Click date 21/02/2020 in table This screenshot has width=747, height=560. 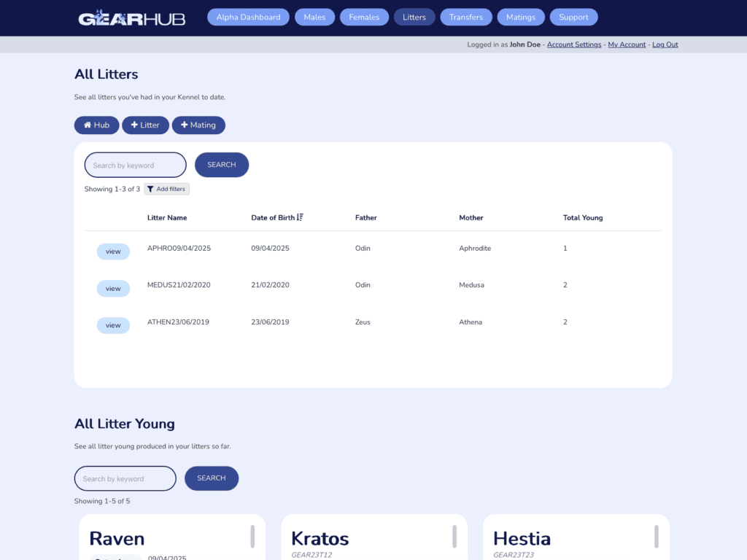click(x=270, y=285)
